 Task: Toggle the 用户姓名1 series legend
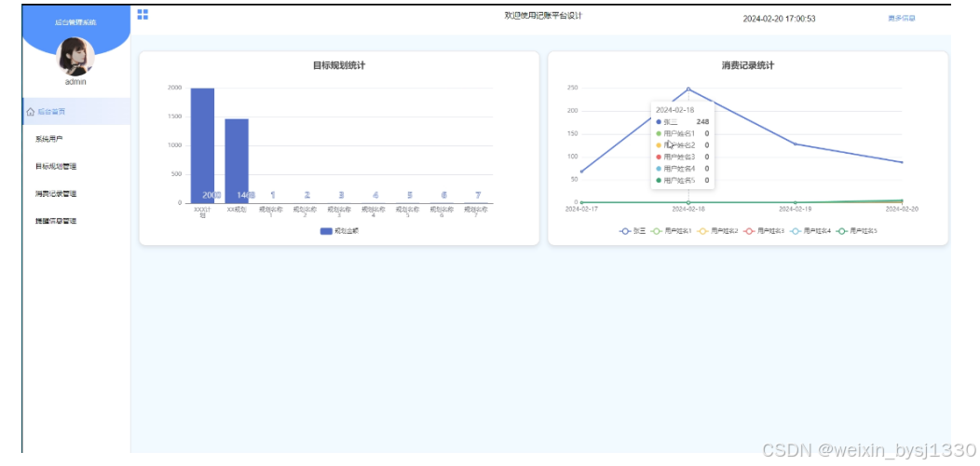point(671,231)
